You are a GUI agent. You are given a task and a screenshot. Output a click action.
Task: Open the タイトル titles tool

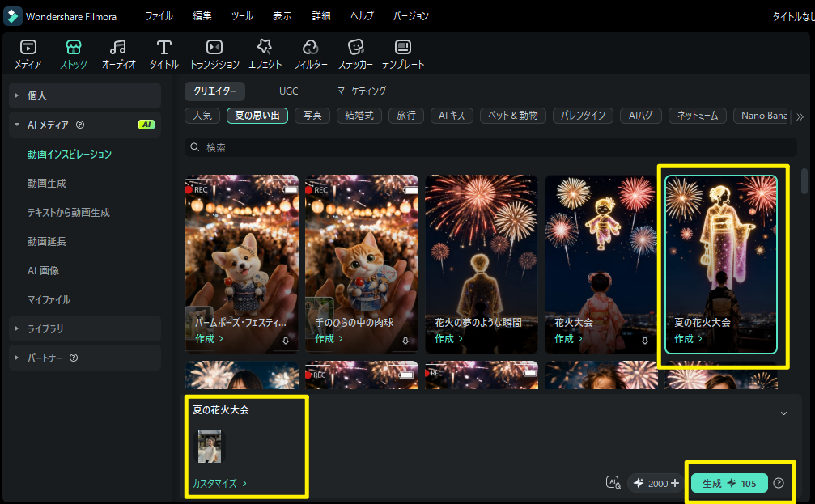tap(164, 54)
